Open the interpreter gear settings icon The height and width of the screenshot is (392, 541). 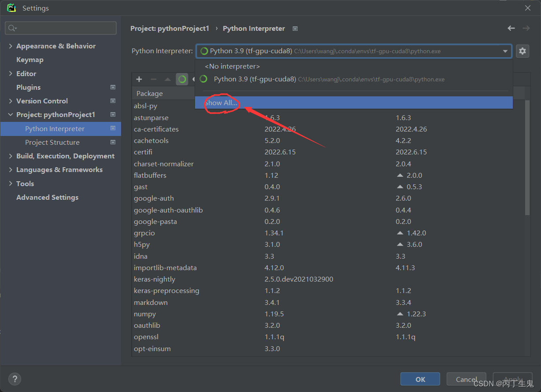[522, 51]
